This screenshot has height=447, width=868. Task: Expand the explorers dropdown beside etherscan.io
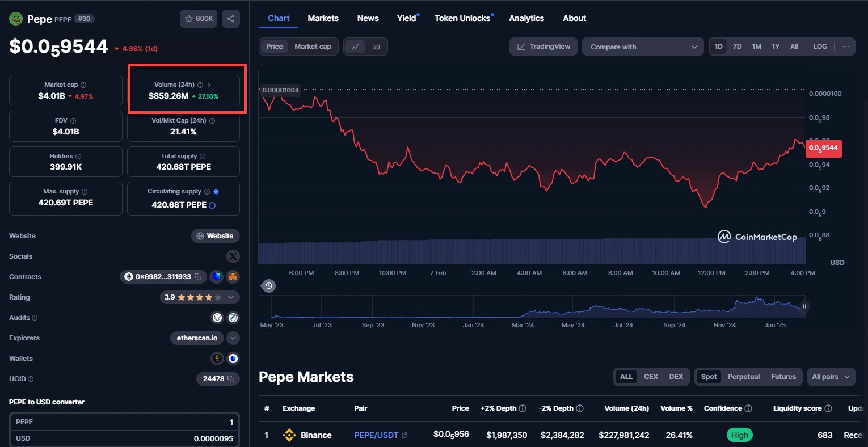[233, 338]
